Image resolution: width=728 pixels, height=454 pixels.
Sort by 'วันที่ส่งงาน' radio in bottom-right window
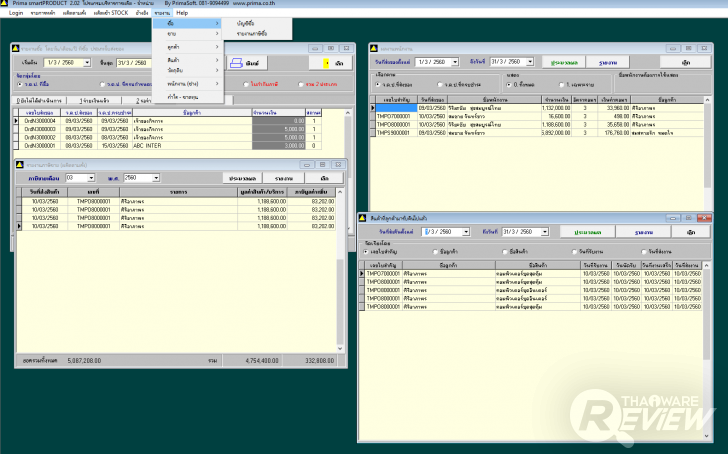[644, 252]
